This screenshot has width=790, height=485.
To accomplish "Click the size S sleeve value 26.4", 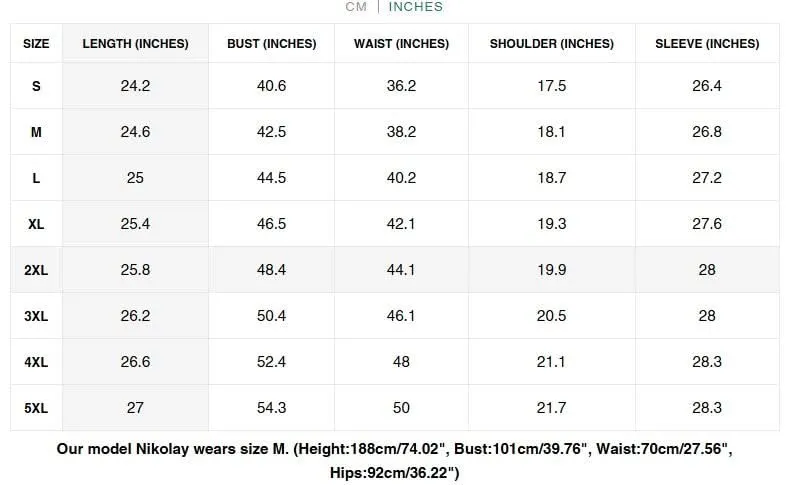I will pyautogui.click(x=707, y=86).
